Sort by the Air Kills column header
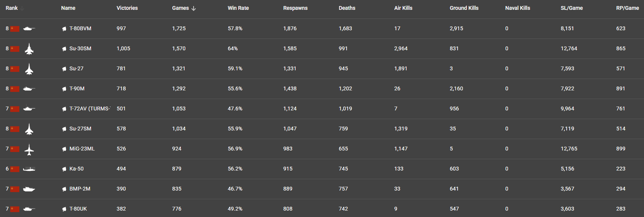 (403, 8)
